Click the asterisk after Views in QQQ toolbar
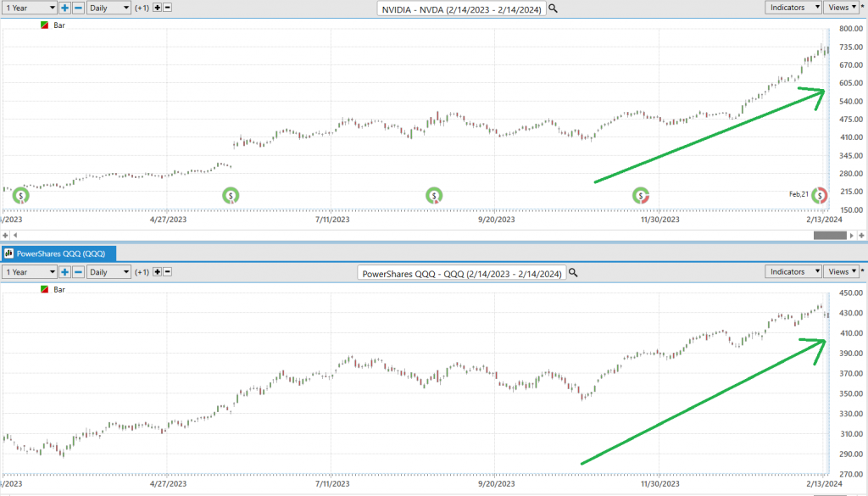The height and width of the screenshot is (496, 868). 863,271
